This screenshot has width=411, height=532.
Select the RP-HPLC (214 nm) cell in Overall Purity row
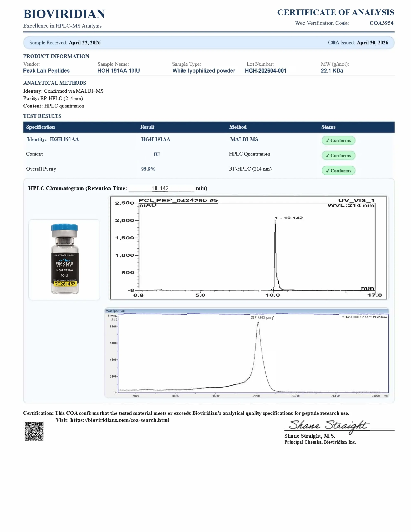[x=250, y=169]
